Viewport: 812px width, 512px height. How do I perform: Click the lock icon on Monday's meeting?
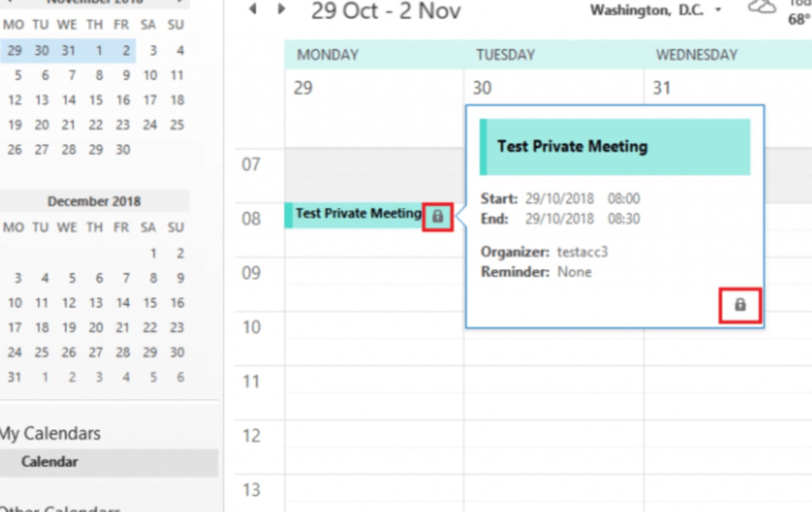(438, 217)
